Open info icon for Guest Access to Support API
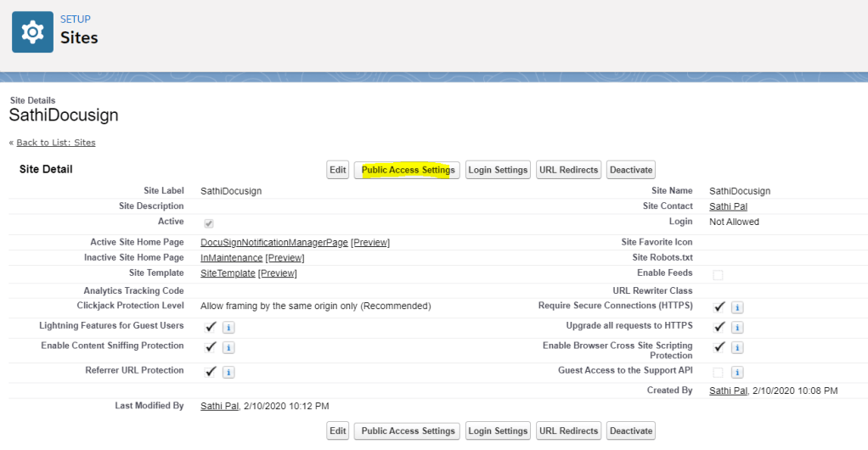Screen dimensions: 868x450 pyautogui.click(x=737, y=372)
